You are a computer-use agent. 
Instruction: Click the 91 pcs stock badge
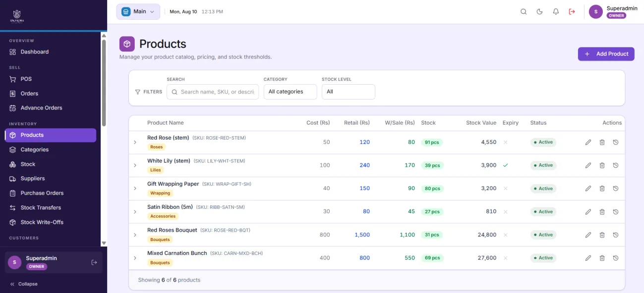(x=432, y=143)
